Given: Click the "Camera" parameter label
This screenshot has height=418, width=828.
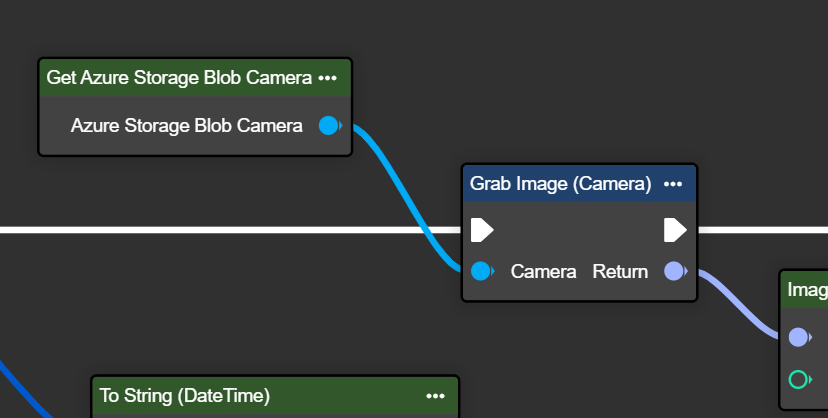Looking at the screenshot, I should click(x=543, y=271).
